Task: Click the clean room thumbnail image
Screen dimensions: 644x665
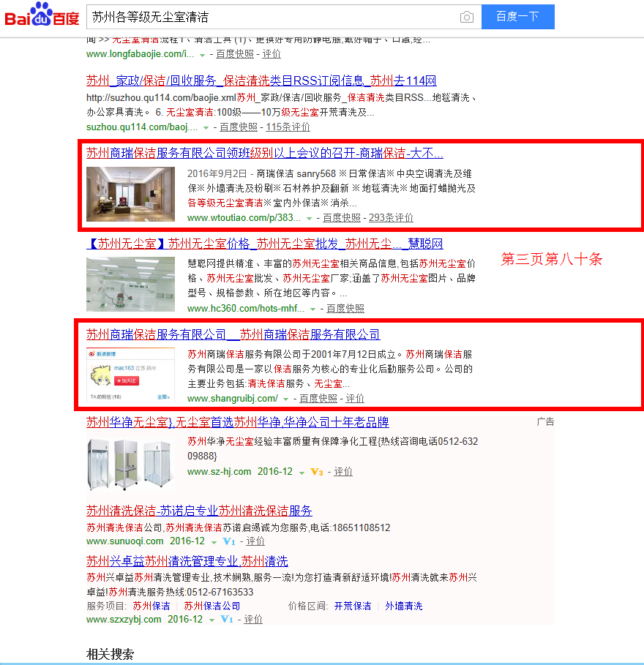Action: (x=131, y=284)
